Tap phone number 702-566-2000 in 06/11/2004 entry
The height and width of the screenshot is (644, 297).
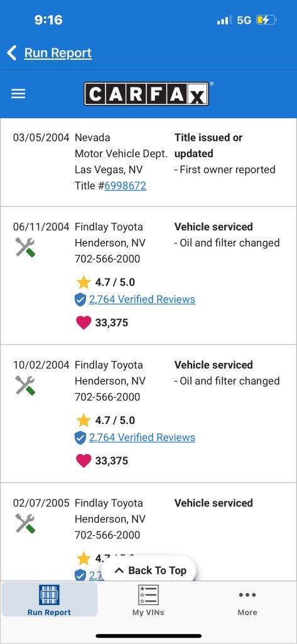pos(107,258)
